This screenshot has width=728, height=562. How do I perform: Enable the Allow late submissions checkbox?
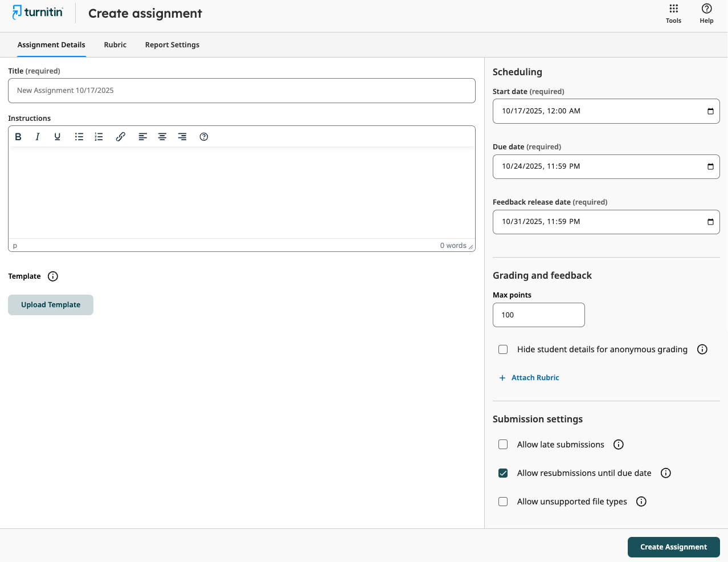click(503, 444)
